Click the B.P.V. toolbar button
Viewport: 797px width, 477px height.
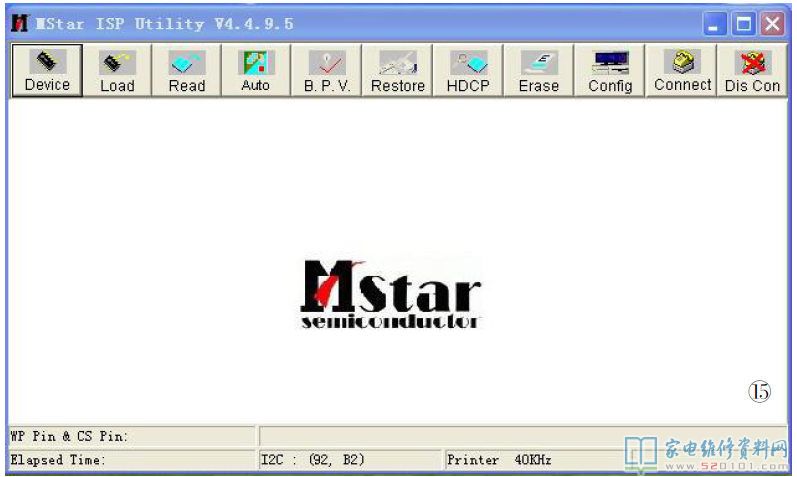[327, 71]
